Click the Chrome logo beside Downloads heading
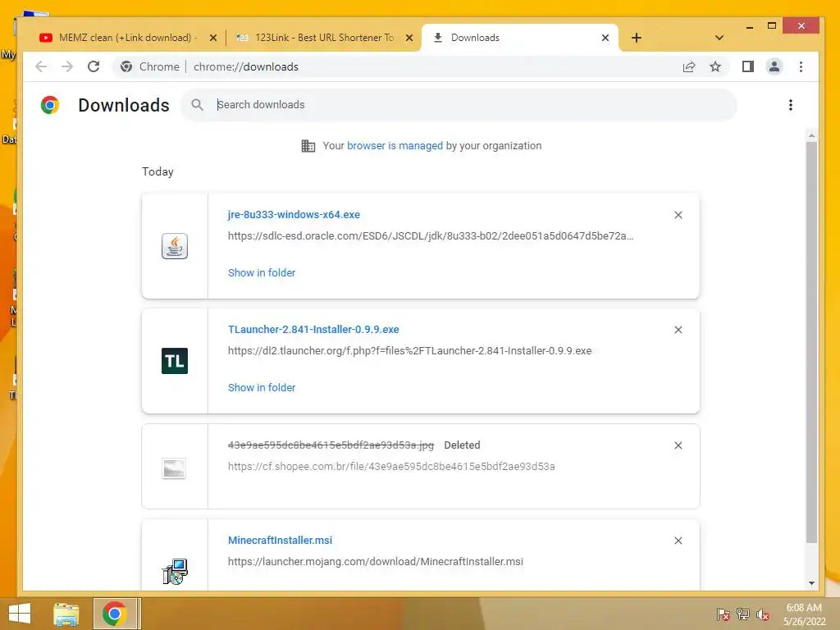Image resolution: width=840 pixels, height=630 pixels. tap(50, 105)
